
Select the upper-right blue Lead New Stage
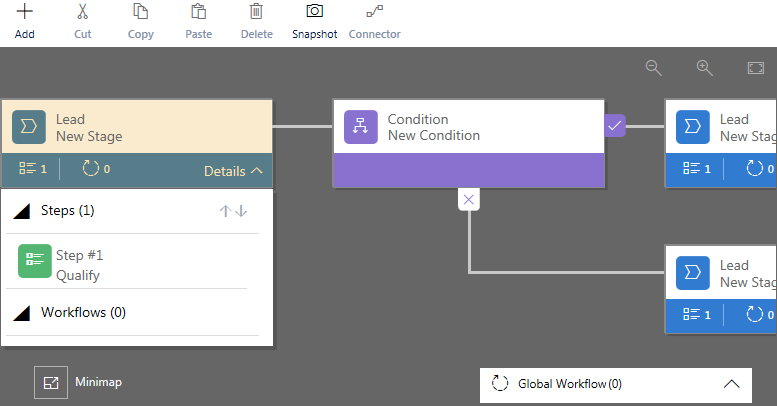click(x=721, y=143)
